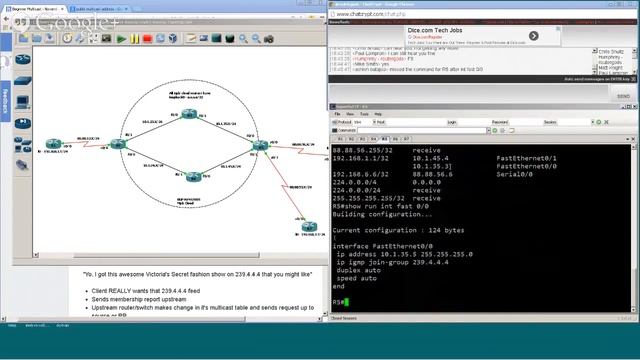640x360 pixels.
Task: Open the end devices computer category
Action: pos(23,102)
